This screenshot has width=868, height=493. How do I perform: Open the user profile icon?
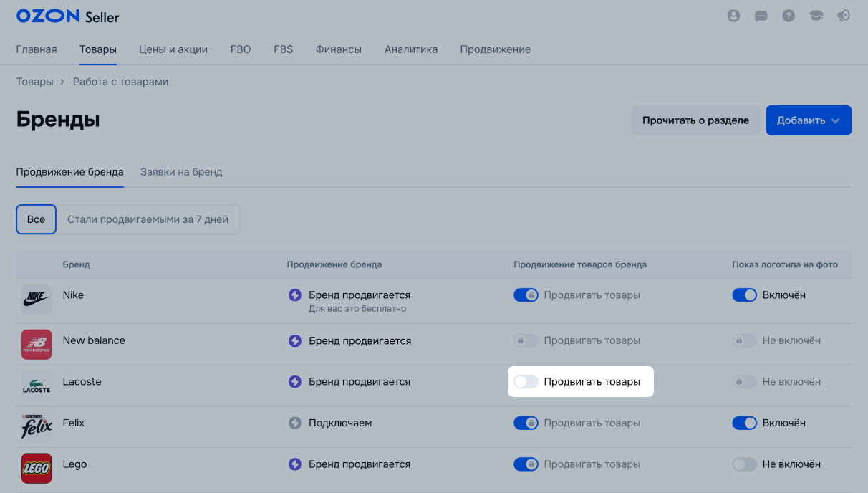point(733,16)
